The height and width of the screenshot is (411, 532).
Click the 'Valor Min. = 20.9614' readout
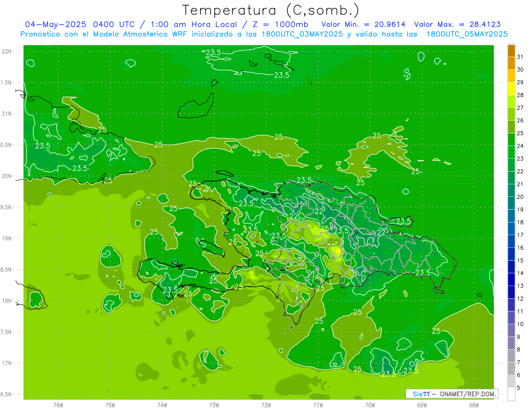[x=364, y=24]
